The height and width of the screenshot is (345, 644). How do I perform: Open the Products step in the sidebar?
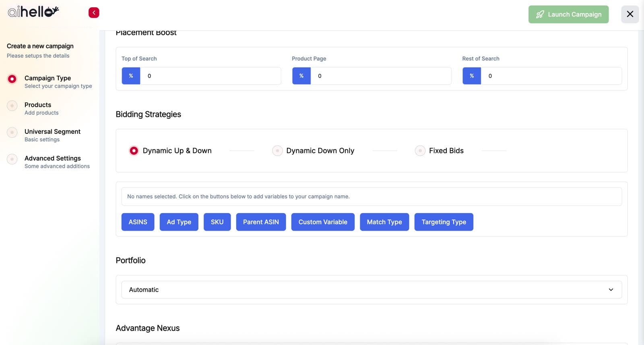(x=38, y=105)
